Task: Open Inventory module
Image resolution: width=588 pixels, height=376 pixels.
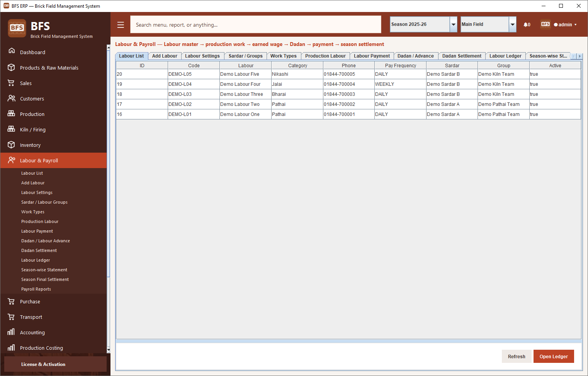Action: [x=53, y=145]
